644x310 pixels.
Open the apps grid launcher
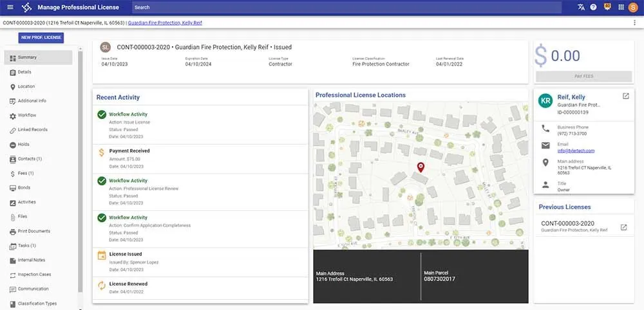(x=621, y=7)
